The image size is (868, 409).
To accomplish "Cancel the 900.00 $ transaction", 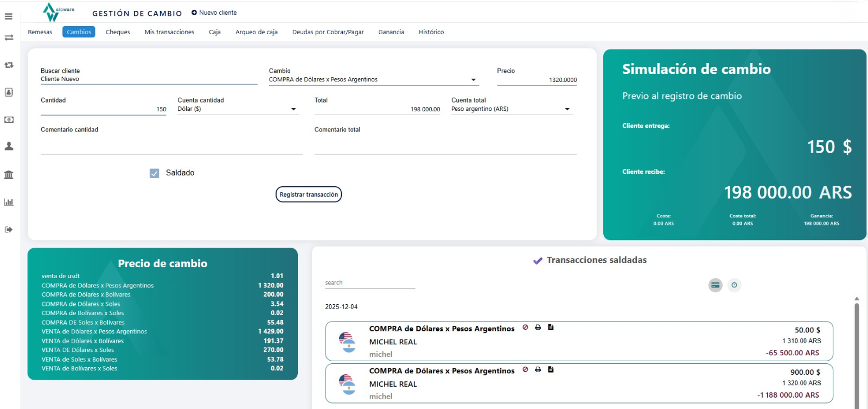I will (x=525, y=369).
